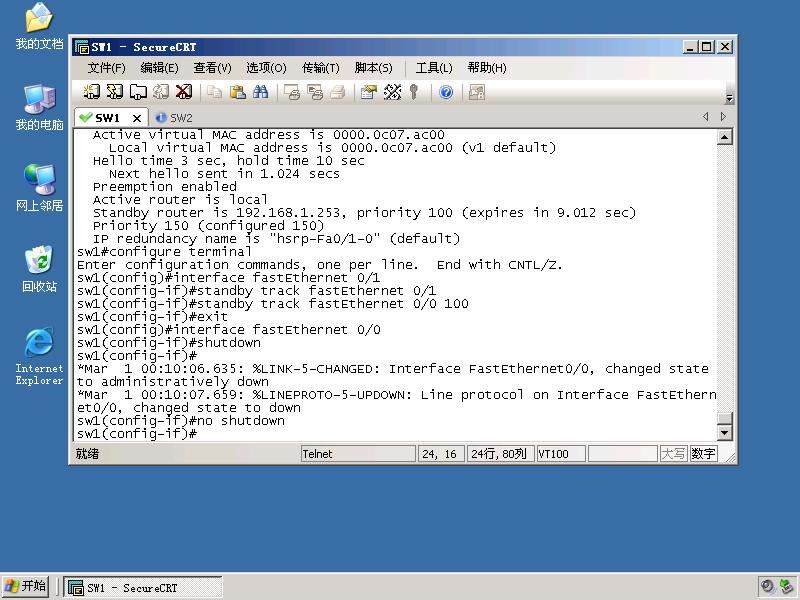
Task: Close the SW1 tab with its X
Action: coord(137,118)
